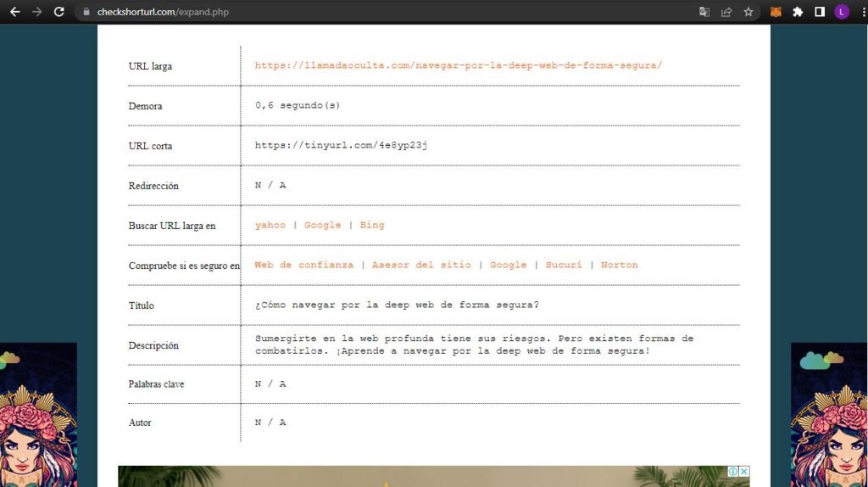The width and height of the screenshot is (868, 487).
Task: Check site safety with Web de confianza
Action: point(303,265)
